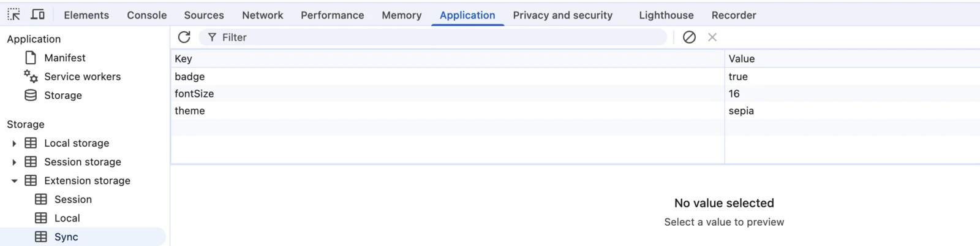980x246 pixels.
Task: Select the badge key cell
Action: (447, 77)
